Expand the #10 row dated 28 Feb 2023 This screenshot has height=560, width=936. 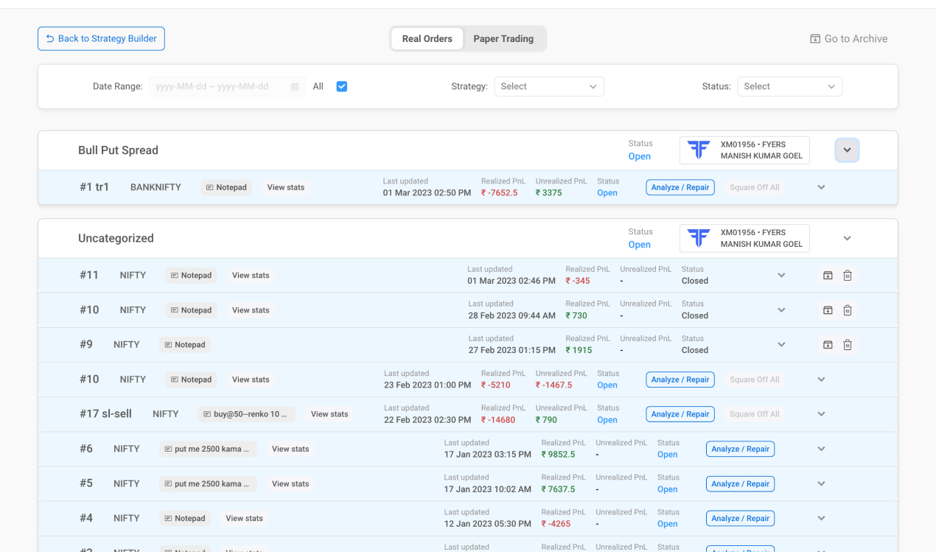tap(781, 310)
